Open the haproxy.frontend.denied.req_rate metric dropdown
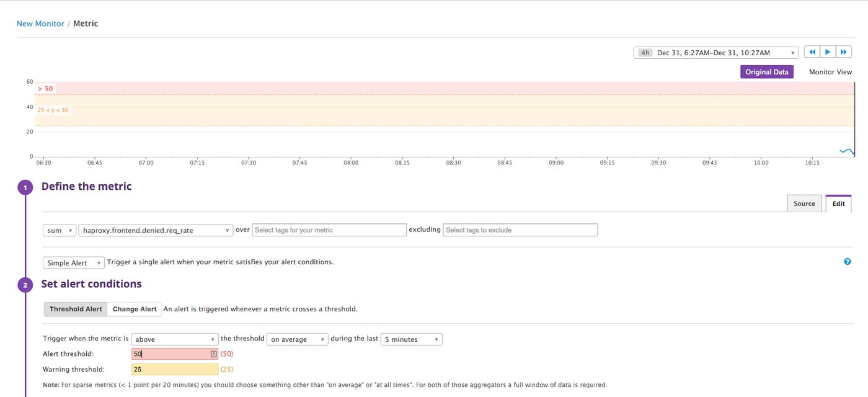868x397 pixels. point(154,230)
